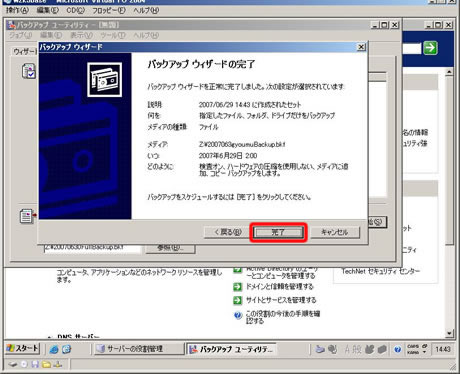
Task: Select バックアップ ユーティリティ taskbar button
Action: point(231,349)
